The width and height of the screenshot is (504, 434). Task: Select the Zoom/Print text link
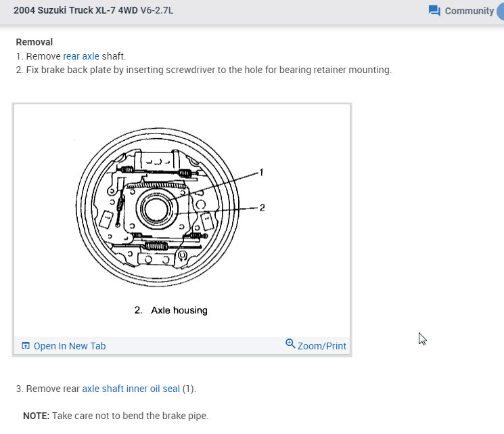321,346
